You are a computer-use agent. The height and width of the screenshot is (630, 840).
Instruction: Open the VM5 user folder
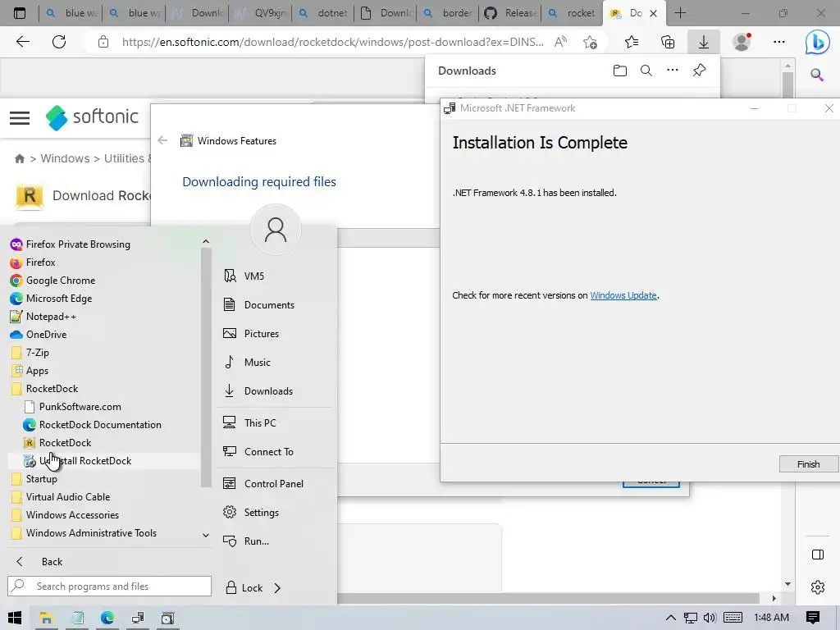(x=244, y=276)
